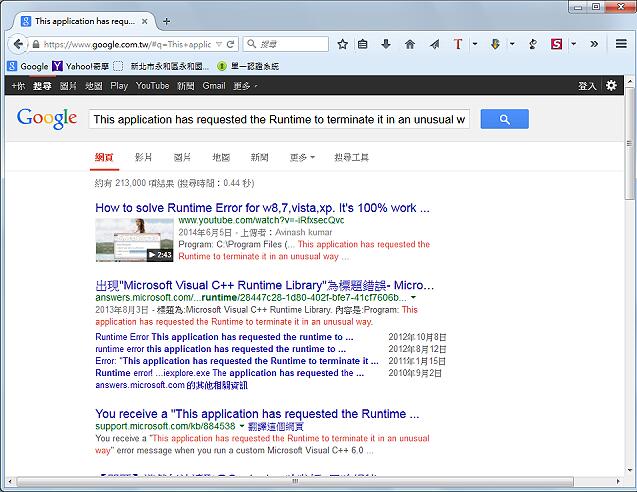
Task: Open the Yahoo bookmark in bookmarks bar
Action: pos(80,66)
